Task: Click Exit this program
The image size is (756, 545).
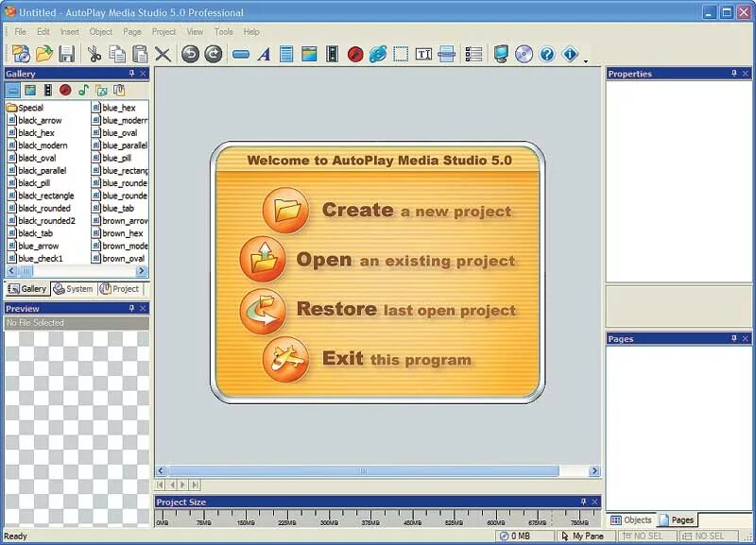Action: [x=367, y=359]
